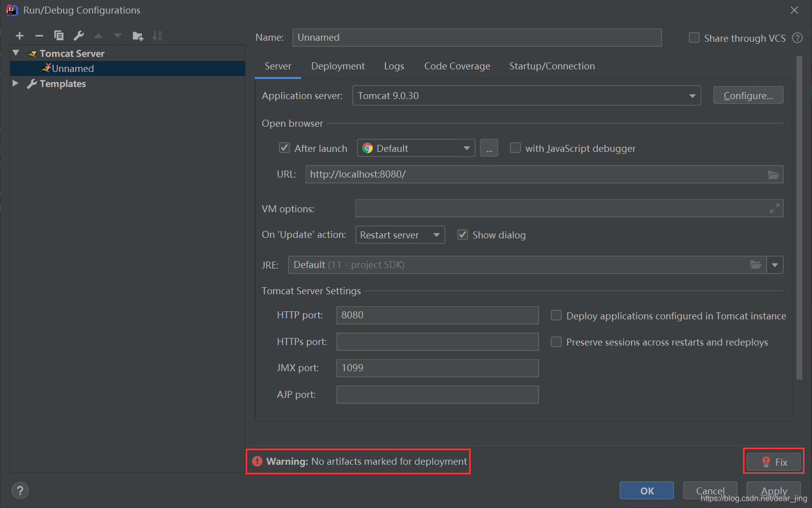Switch to the Startup/Connection tab
The height and width of the screenshot is (508, 812).
[x=552, y=66]
